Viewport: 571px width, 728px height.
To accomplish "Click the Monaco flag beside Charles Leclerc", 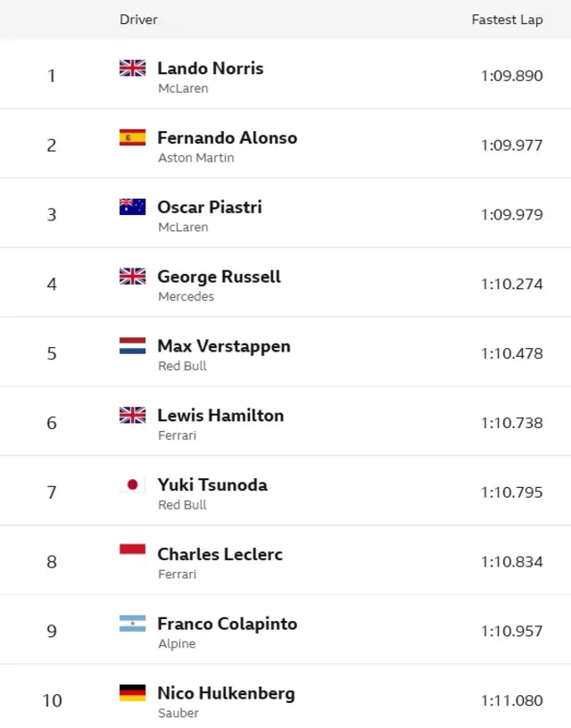I will click(132, 554).
